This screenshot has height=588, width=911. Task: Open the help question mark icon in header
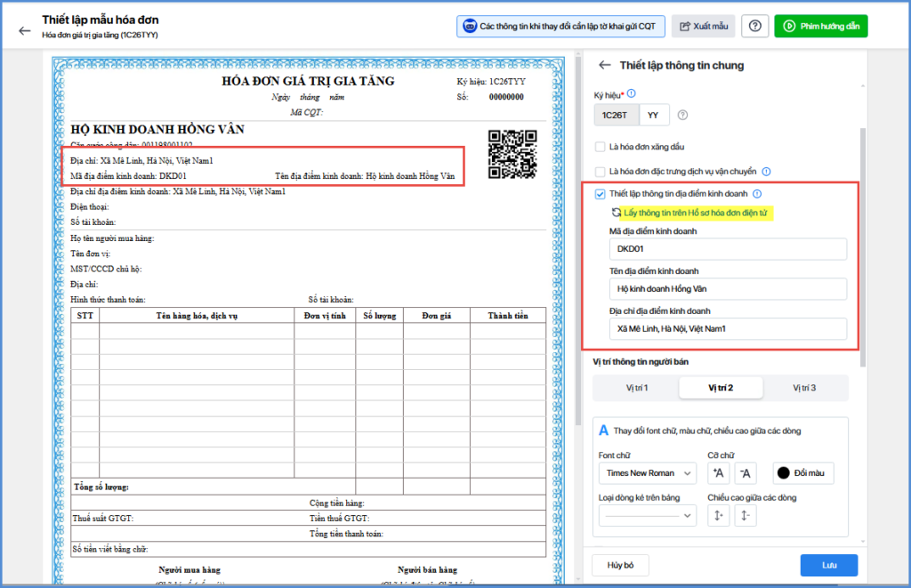point(754,26)
